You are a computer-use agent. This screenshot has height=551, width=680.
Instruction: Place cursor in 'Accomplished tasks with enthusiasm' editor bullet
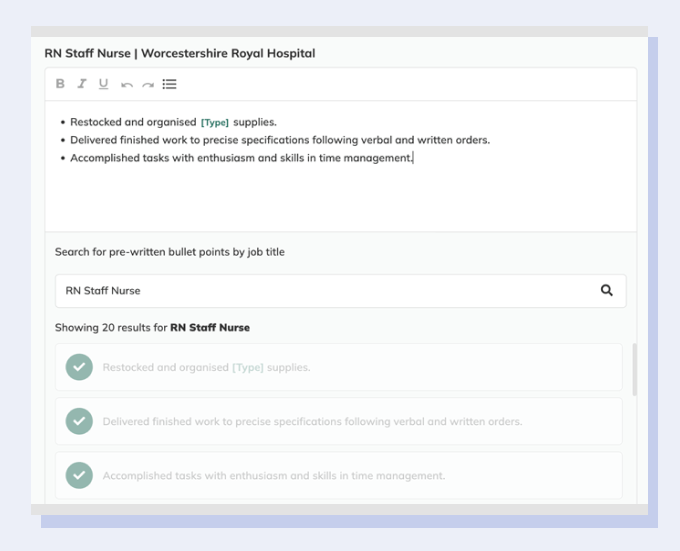pos(242,158)
